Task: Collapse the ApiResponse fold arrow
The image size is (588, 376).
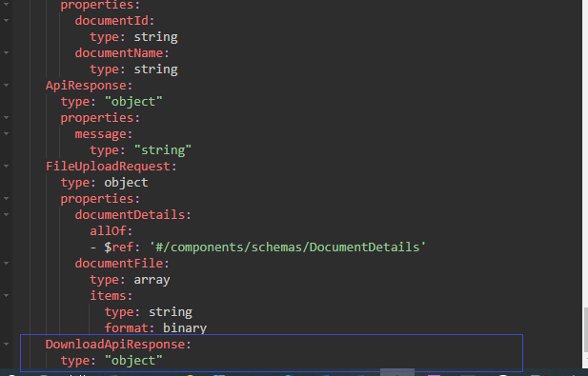Action: click(x=7, y=86)
